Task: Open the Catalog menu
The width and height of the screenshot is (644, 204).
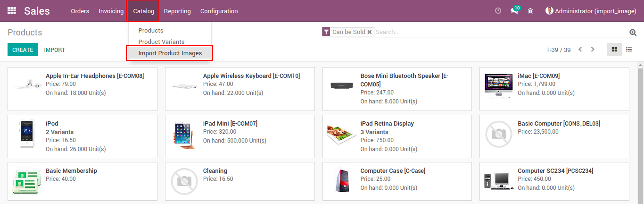Action: 143,11
